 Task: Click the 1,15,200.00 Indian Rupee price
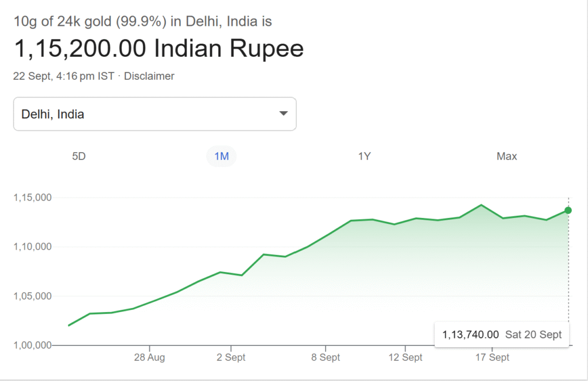click(158, 49)
